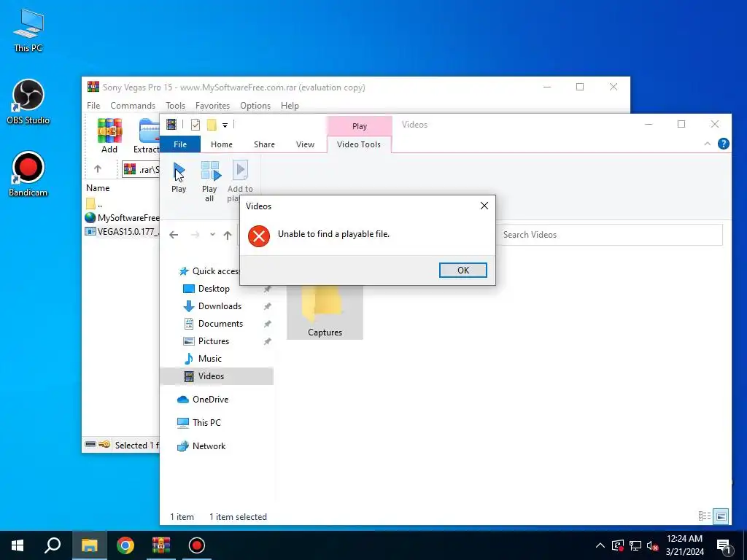Select OBS Studio desktop shortcut
This screenshot has width=747, height=560.
(28, 102)
